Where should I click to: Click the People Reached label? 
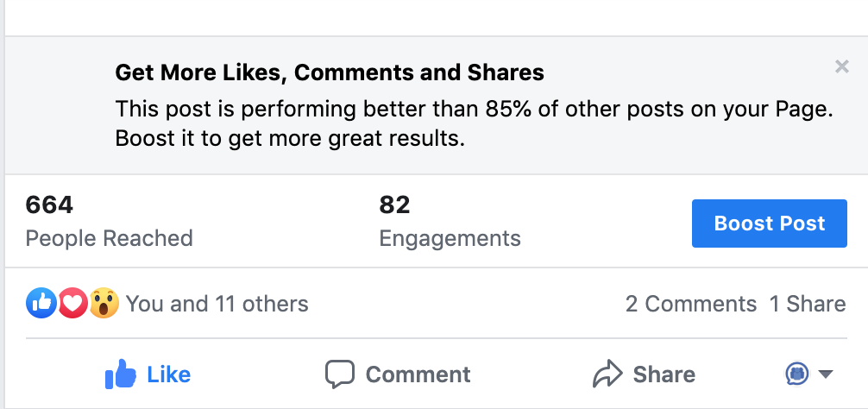(x=109, y=238)
